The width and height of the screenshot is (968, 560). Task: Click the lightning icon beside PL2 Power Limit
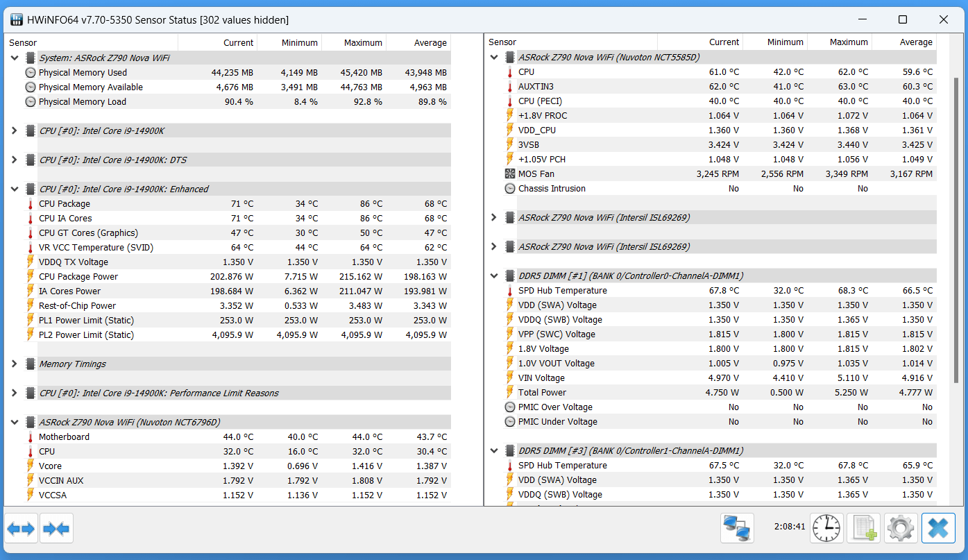pos(31,335)
